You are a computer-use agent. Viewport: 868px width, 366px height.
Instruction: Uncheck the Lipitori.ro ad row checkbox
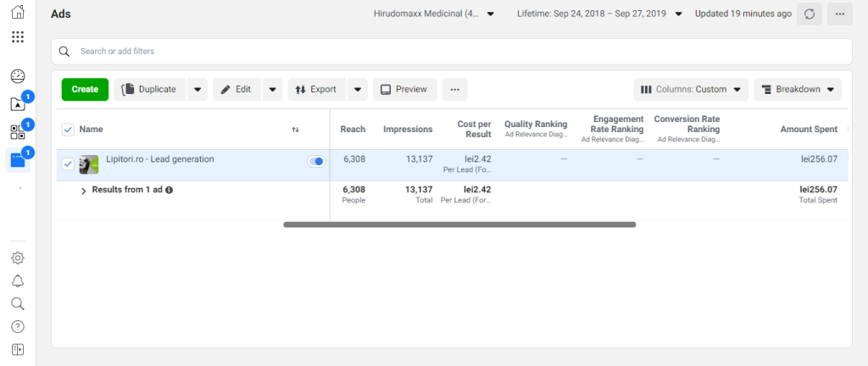coord(68,164)
